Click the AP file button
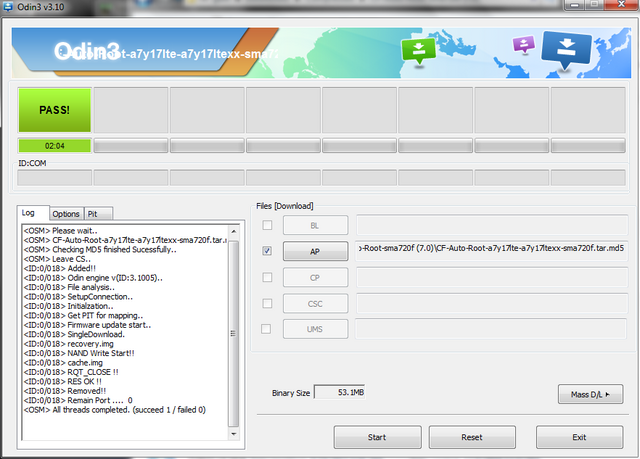Viewport: 640px width, 459px height. (x=316, y=251)
